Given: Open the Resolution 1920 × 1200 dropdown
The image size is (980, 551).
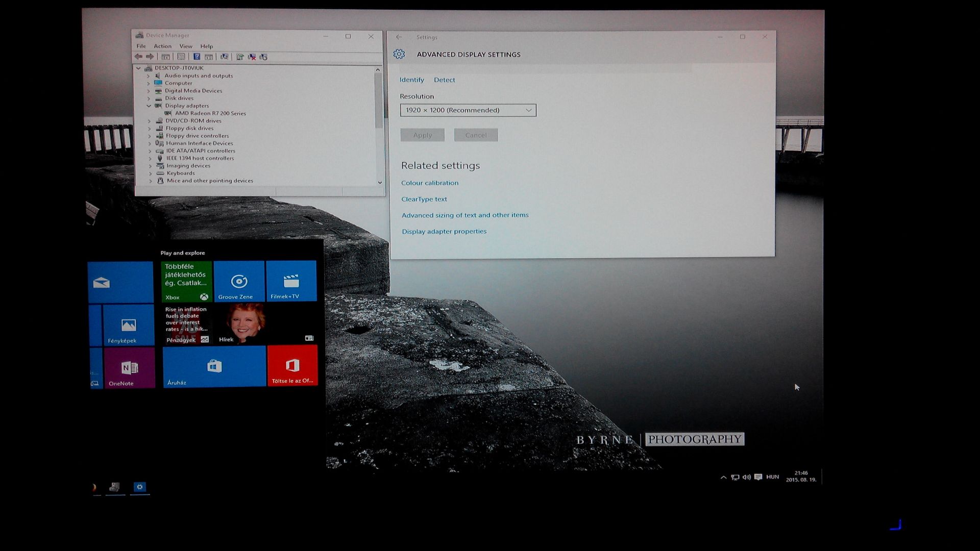Looking at the screenshot, I should coord(468,110).
